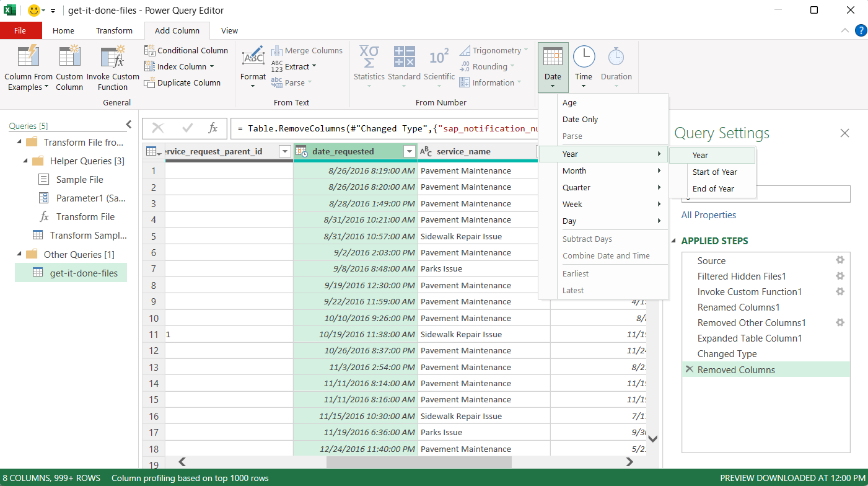
Task: Click Invoke Custom Function icon
Action: click(113, 56)
